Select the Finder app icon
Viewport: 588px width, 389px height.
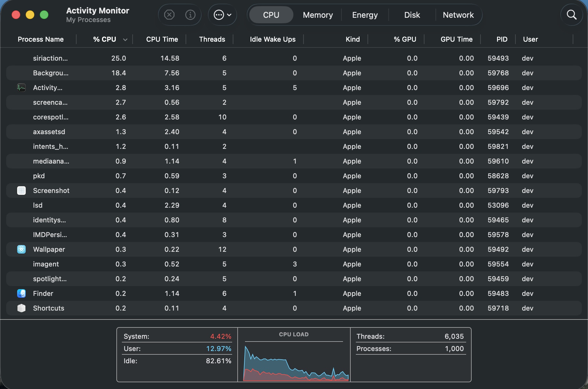[x=21, y=293]
